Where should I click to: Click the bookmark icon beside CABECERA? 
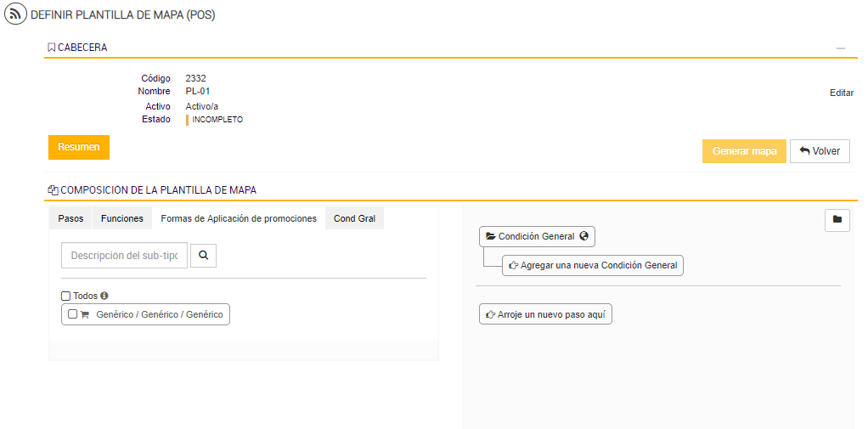tap(52, 48)
